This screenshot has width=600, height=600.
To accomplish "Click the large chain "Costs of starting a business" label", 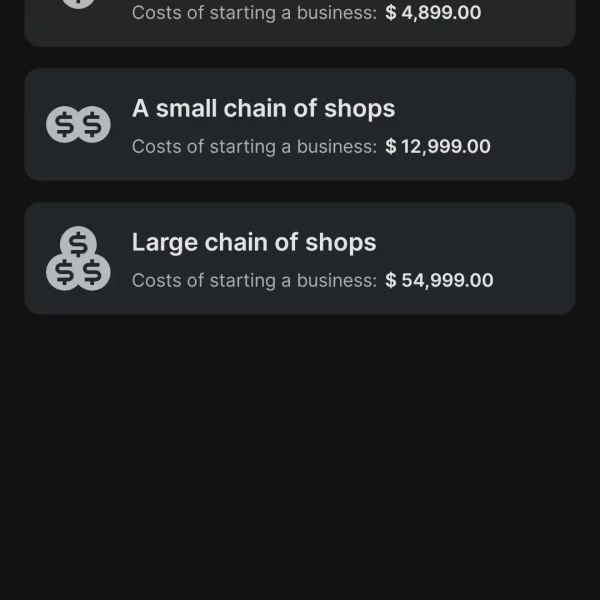I will point(255,281).
